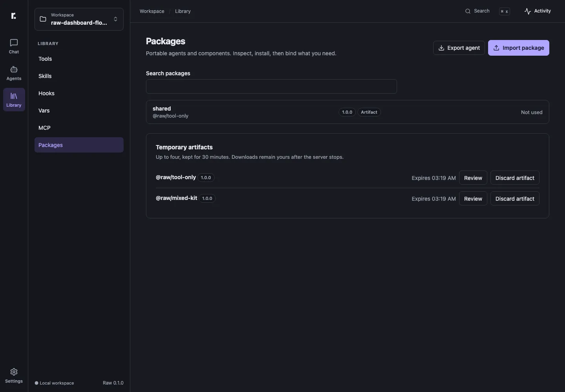Viewport: 565px width, 392px height.
Task: Click the Search magnifier icon
Action: click(x=468, y=11)
